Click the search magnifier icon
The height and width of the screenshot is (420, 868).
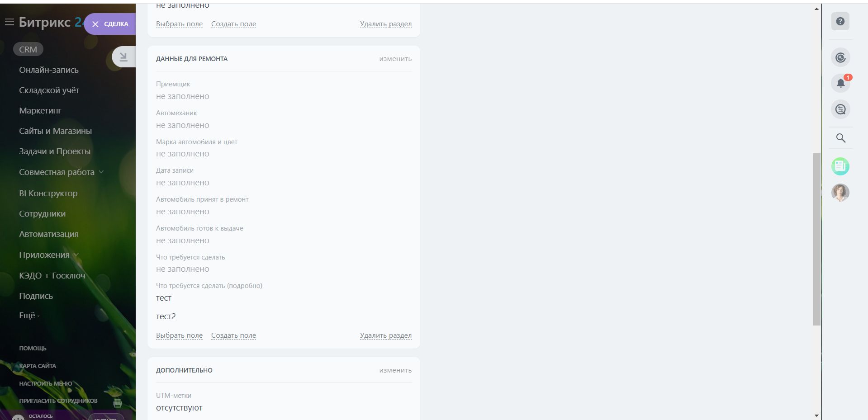tap(840, 138)
